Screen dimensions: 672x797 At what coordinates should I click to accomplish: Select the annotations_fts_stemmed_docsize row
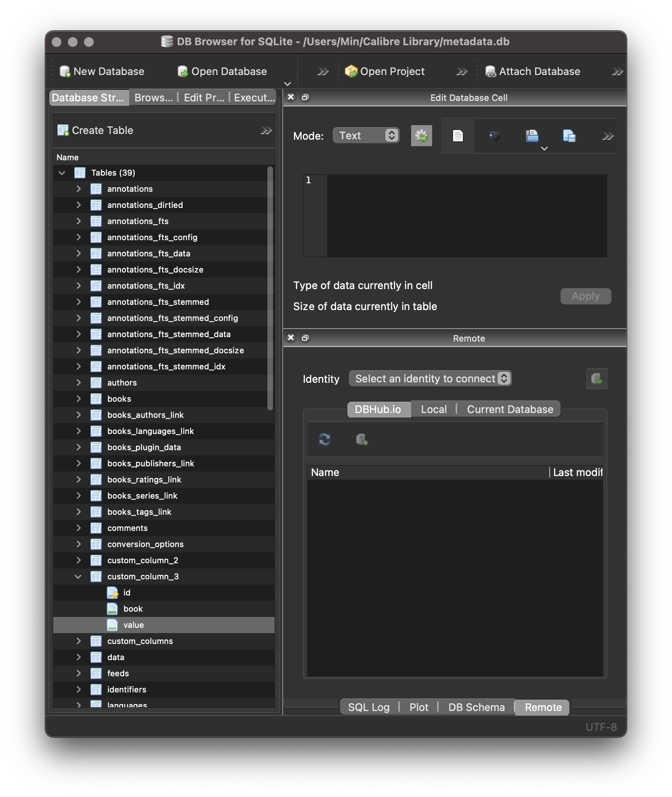164,350
